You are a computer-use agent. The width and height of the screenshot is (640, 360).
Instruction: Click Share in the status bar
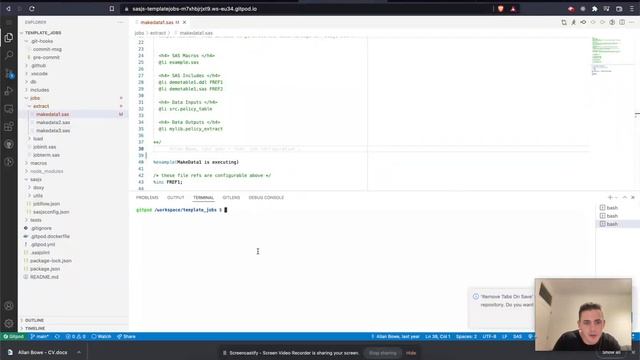(126, 337)
